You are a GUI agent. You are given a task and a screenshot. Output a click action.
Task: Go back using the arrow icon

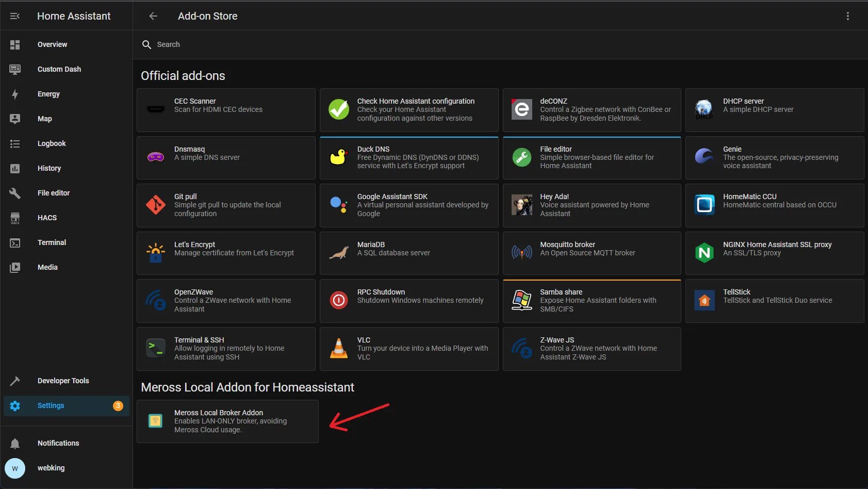[x=153, y=16]
